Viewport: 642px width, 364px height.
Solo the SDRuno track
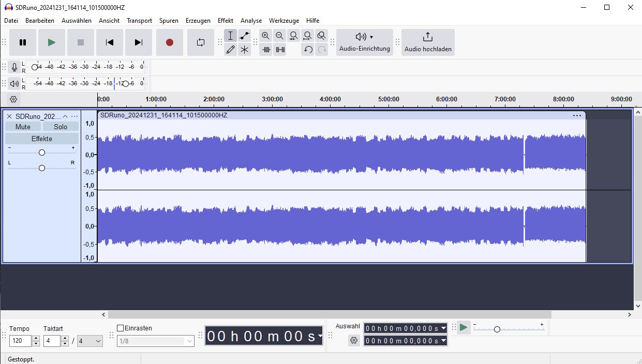click(x=61, y=127)
